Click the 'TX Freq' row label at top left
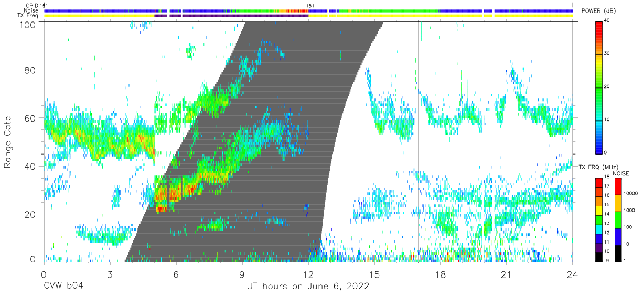 pyautogui.click(x=28, y=16)
